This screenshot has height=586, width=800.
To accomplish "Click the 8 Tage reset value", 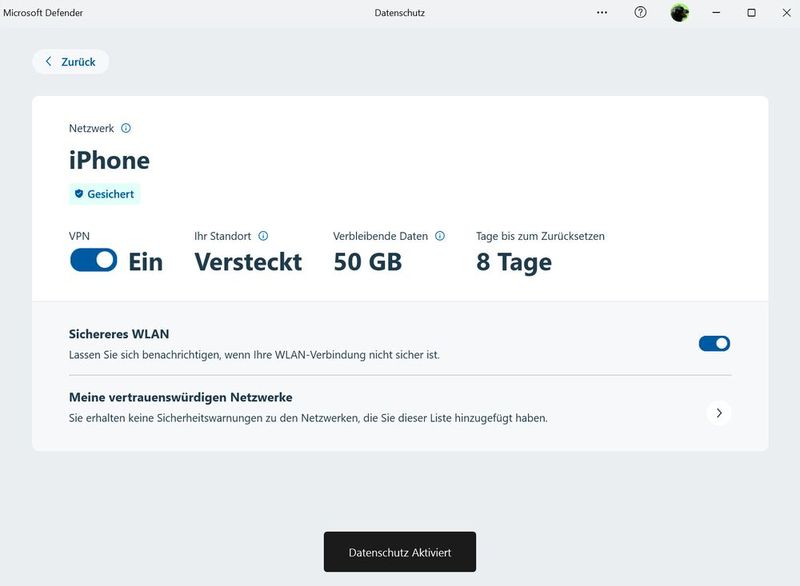I will tap(514, 263).
